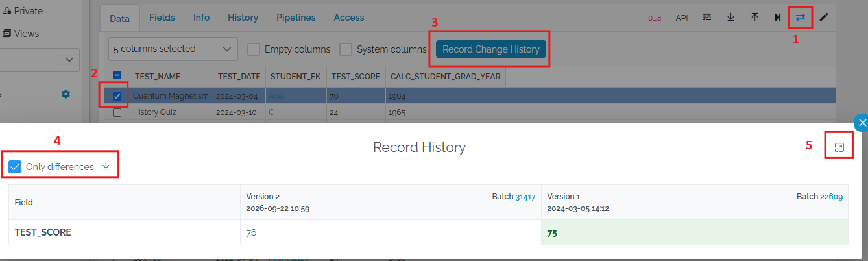Screen dimensions: 868x261
Task: Click the Old toggle in toolbar
Action: pyautogui.click(x=655, y=18)
